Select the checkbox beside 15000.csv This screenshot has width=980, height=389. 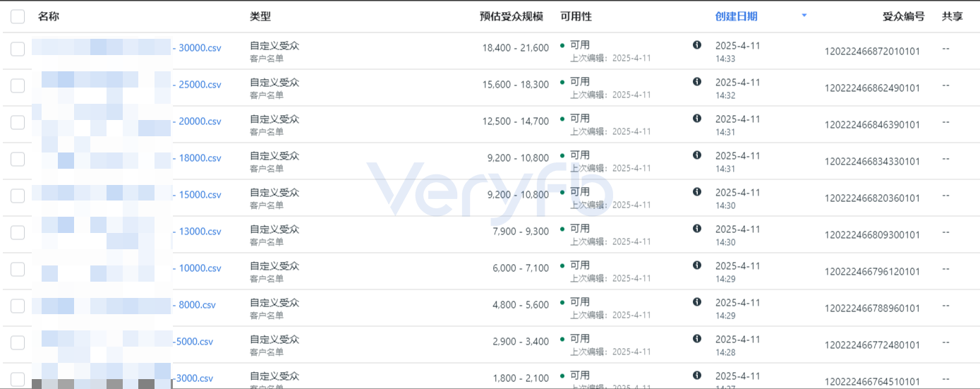tap(18, 196)
